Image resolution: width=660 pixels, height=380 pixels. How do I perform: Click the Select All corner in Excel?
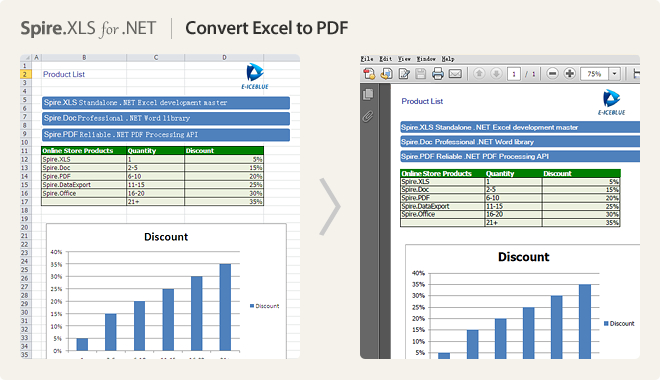pyautogui.click(x=26, y=57)
